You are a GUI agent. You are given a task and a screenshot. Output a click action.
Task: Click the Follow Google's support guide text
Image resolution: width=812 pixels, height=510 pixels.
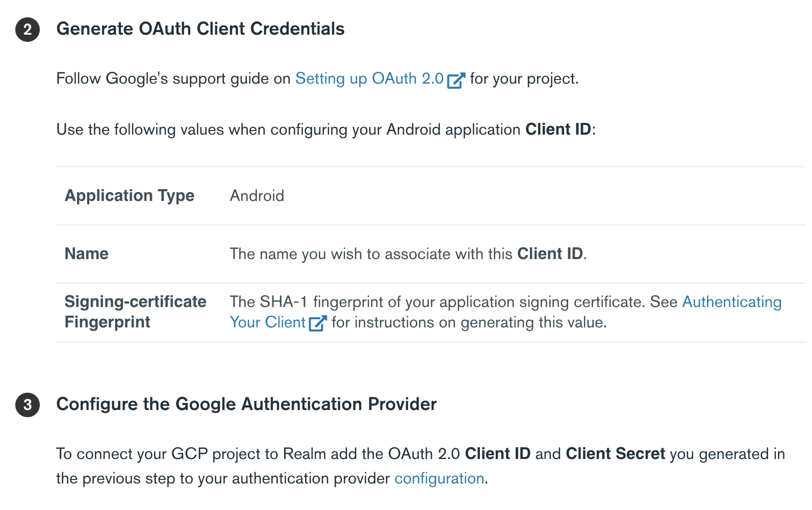(x=173, y=79)
